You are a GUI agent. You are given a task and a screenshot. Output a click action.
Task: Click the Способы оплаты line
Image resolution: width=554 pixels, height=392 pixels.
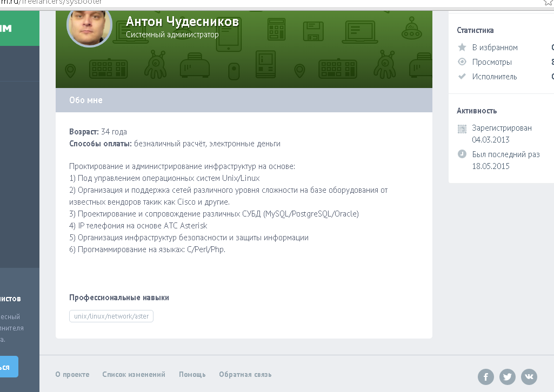175,144
